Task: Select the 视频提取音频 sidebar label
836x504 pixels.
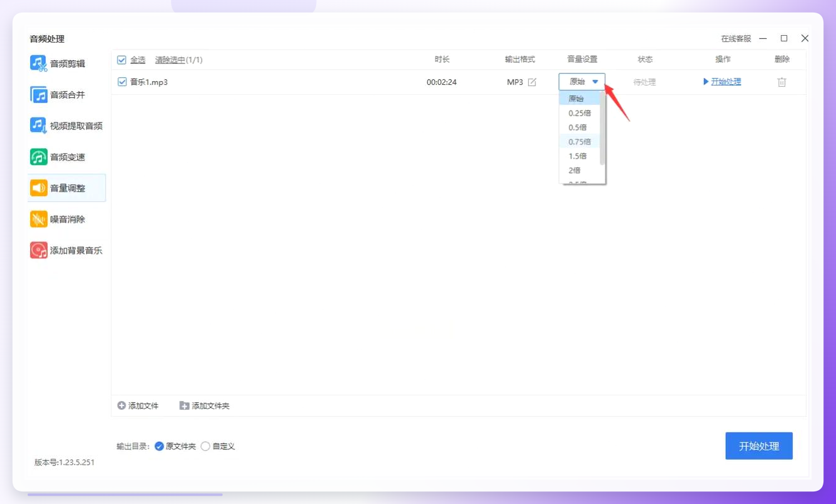Action: (x=77, y=126)
